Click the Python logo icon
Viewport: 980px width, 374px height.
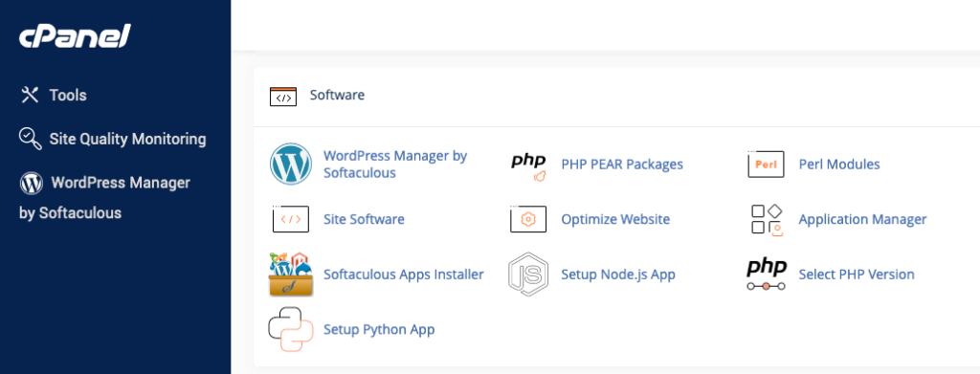tap(291, 329)
